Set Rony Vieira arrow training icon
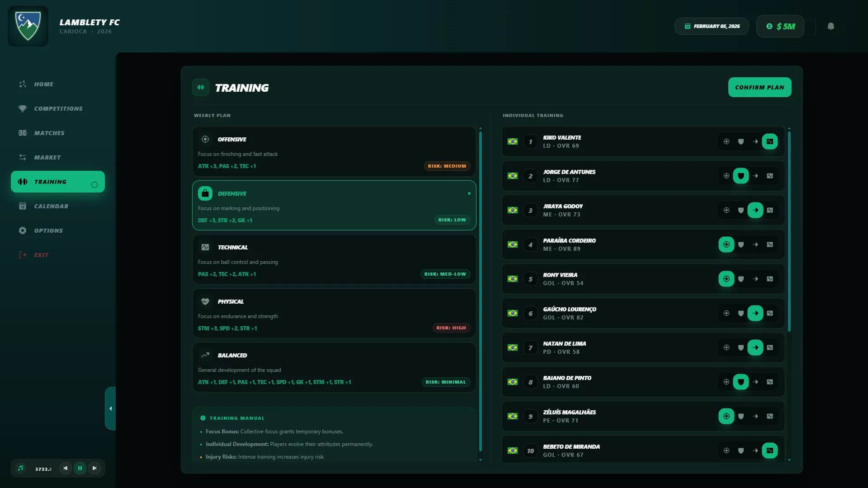This screenshot has height=488, width=868. pos(755,279)
